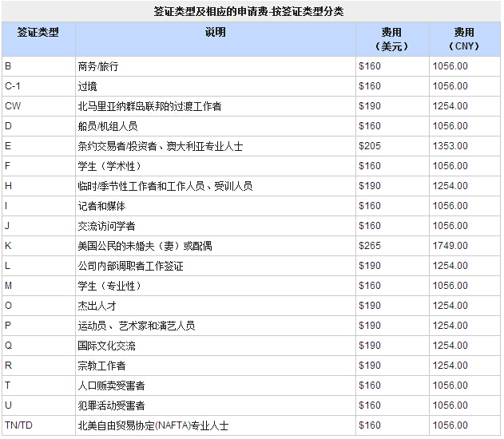The image size is (504, 439).
Task: Select visa type cell O
Action: click(x=38, y=306)
